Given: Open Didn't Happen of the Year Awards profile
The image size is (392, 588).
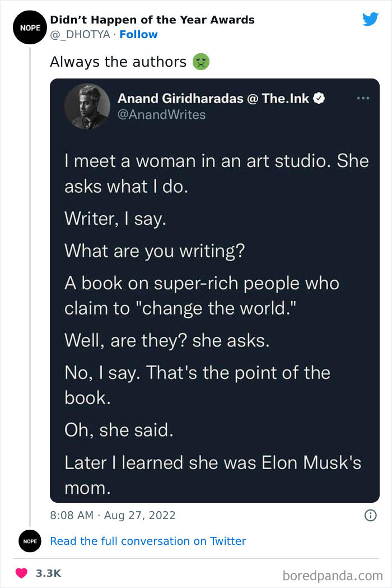Looking at the screenshot, I should click(152, 20).
